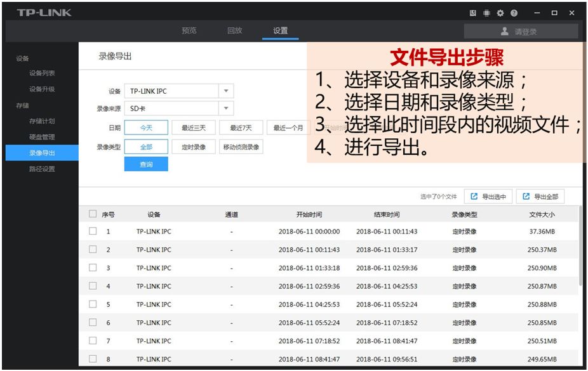Open the 录像来源 SD卡 dropdown
This screenshot has height=371, width=588.
pos(226,108)
